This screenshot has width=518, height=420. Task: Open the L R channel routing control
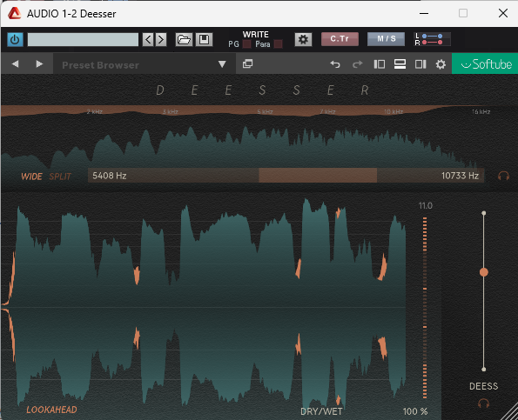click(x=432, y=39)
